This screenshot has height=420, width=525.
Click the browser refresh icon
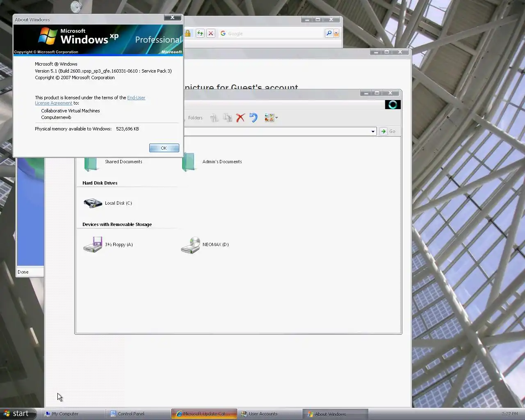point(200,33)
